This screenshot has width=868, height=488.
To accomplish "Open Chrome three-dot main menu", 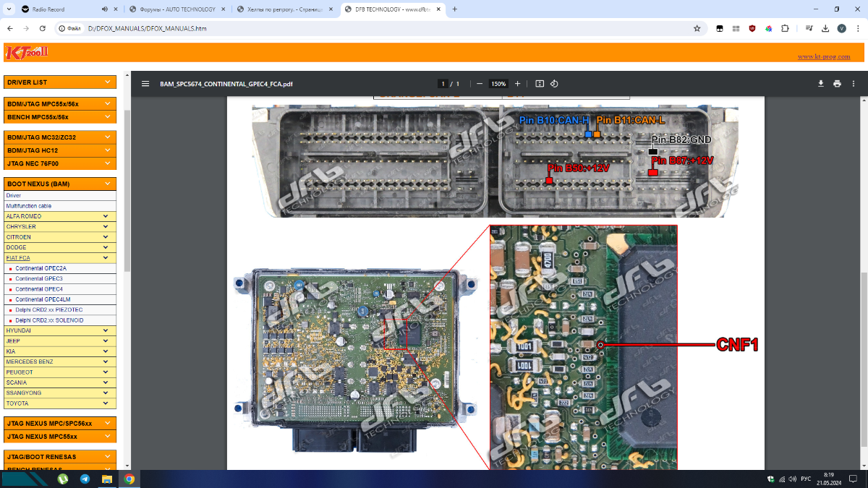I will click(857, 28).
